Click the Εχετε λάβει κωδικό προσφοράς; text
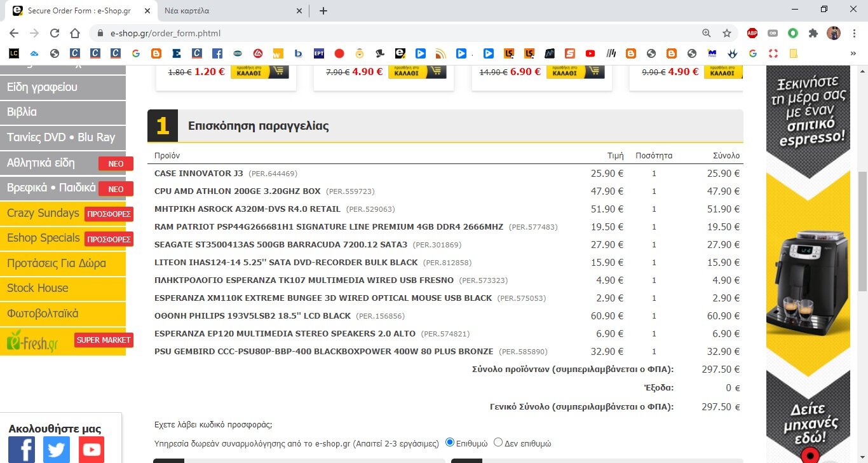 coord(214,425)
